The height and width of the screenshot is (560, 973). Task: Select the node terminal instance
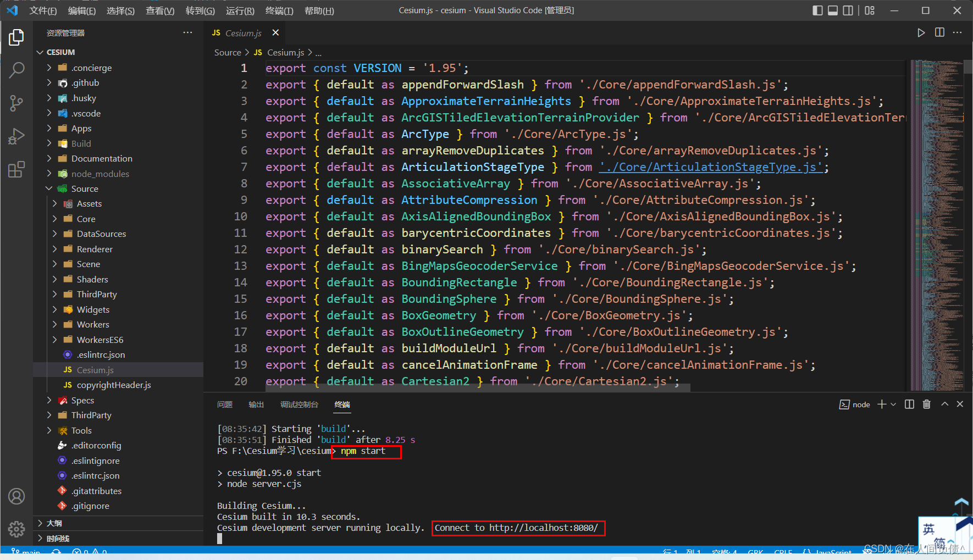pos(855,404)
